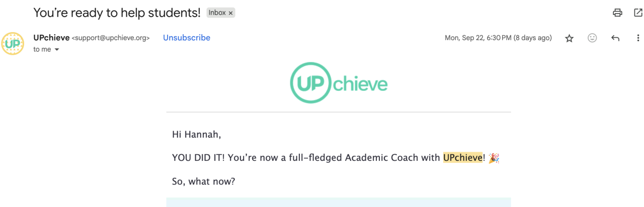Open the email in a new window

638,13
